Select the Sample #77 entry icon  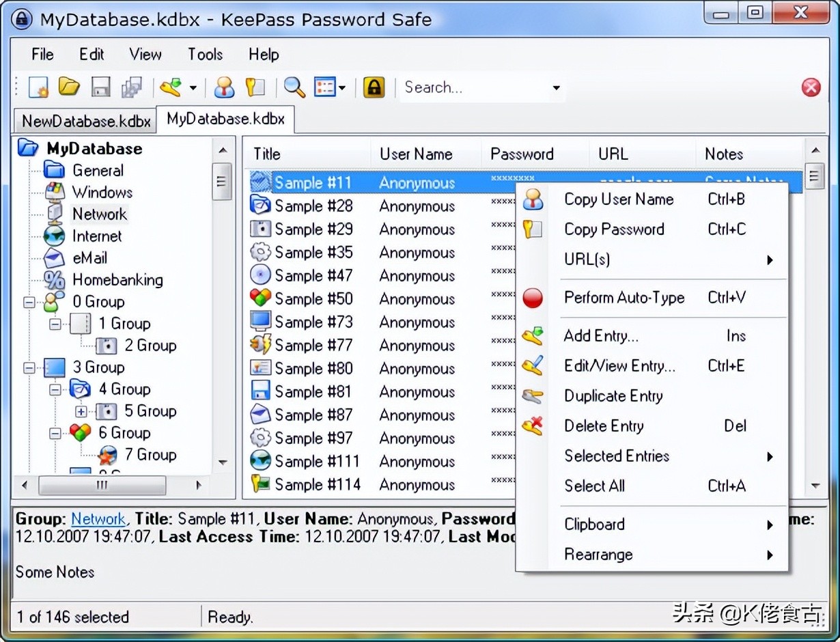pos(261,345)
